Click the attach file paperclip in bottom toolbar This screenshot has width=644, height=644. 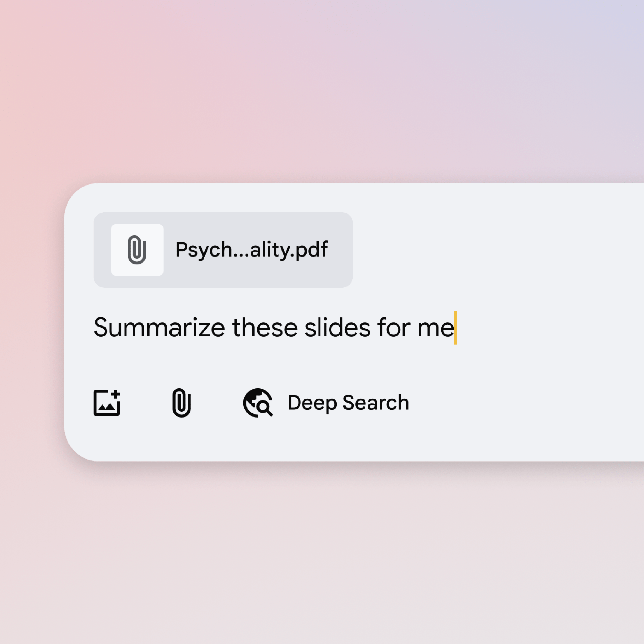click(181, 403)
